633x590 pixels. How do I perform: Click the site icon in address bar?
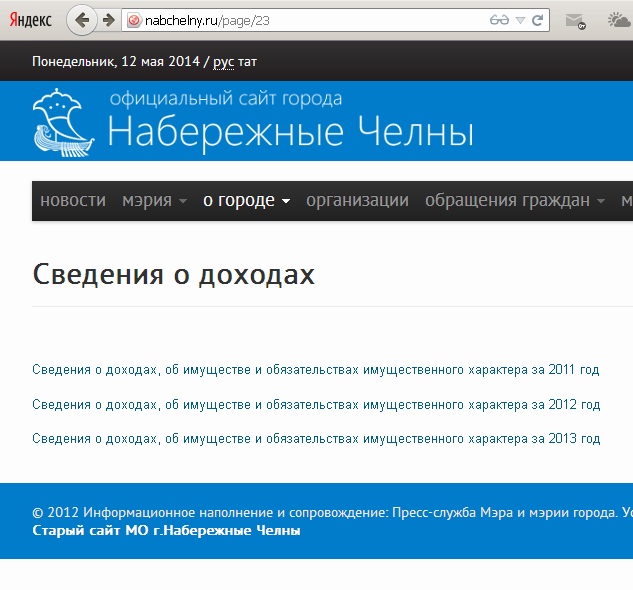point(131,20)
